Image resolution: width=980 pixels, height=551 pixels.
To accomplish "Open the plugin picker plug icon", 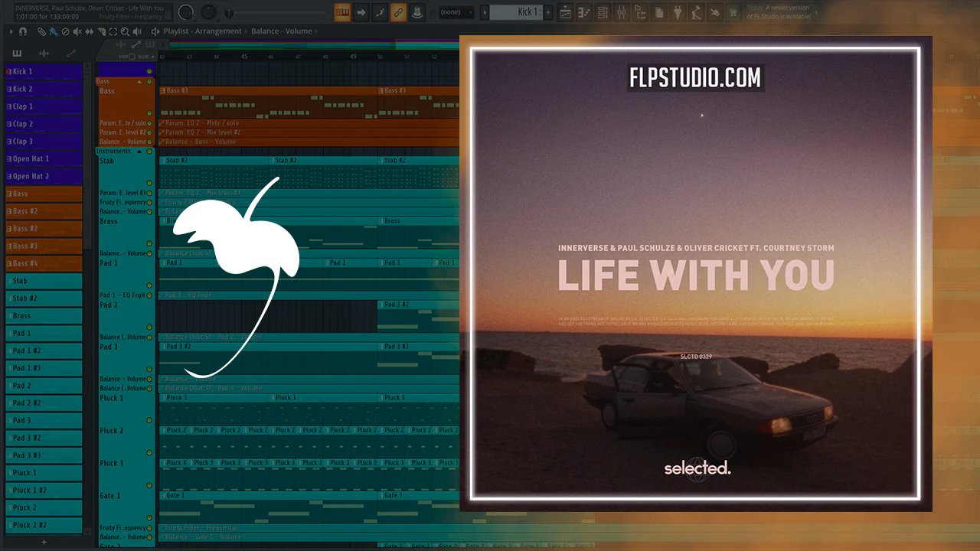I will tap(678, 12).
